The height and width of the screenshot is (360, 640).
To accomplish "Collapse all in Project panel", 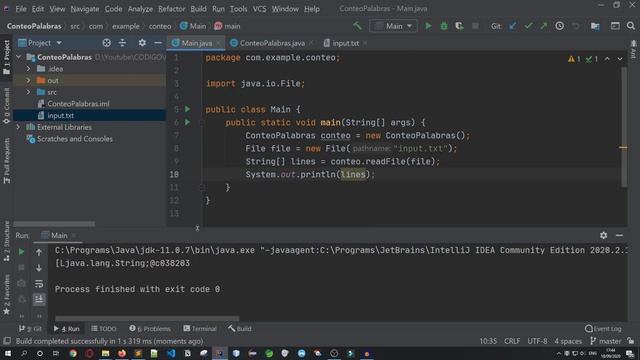I will click(122, 42).
